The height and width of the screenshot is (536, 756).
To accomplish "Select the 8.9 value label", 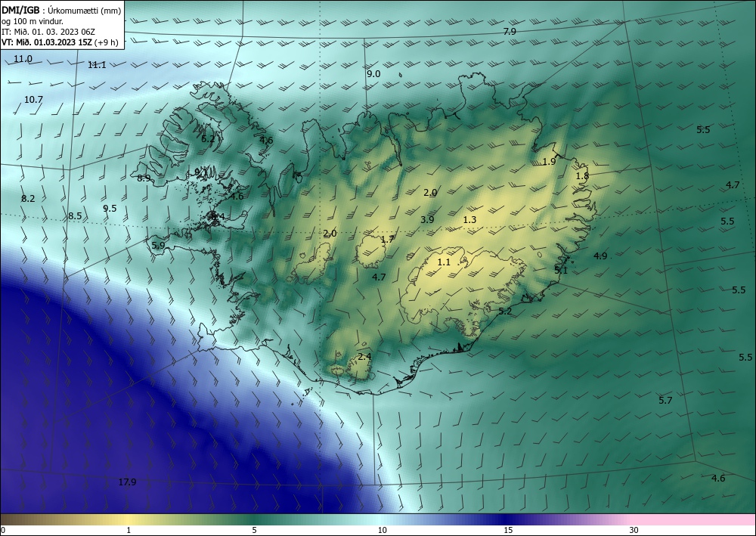I will (x=144, y=178).
